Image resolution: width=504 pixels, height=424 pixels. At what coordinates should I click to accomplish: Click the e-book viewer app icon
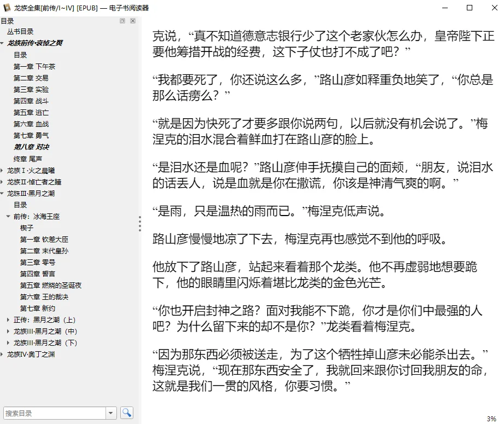pos(7,8)
